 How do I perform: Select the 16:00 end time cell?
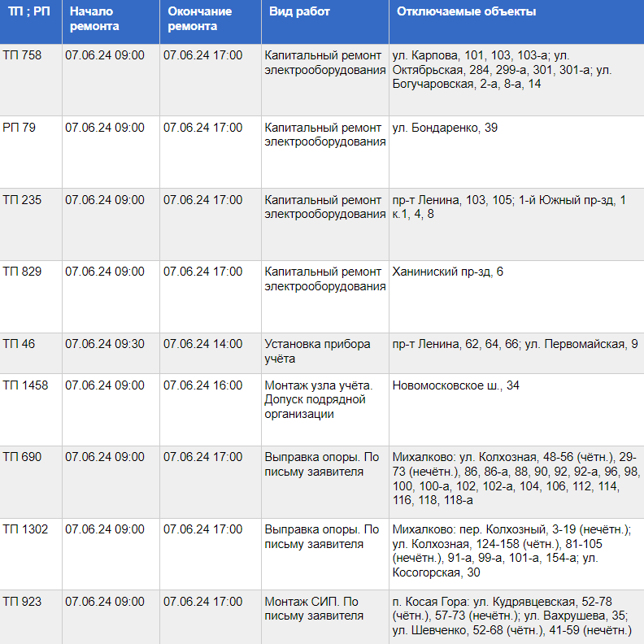point(202,385)
